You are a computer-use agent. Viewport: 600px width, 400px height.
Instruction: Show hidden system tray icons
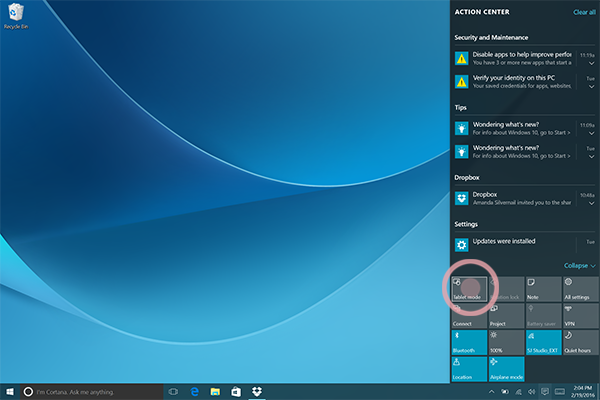491,392
